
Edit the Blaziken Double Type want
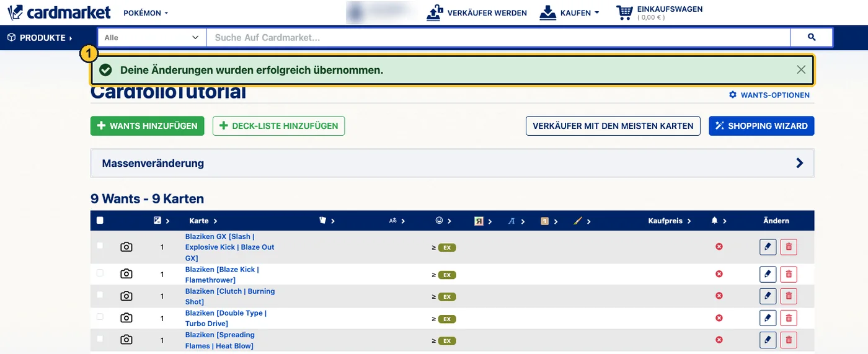click(768, 318)
